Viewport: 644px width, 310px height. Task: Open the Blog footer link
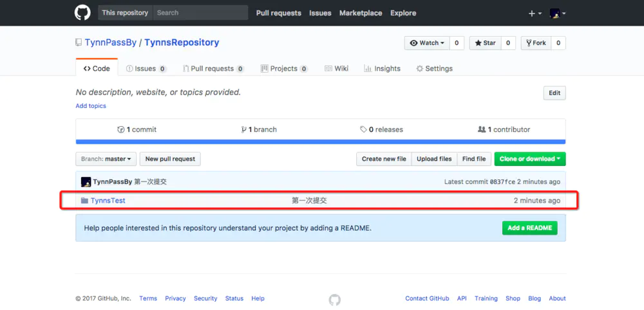pyautogui.click(x=535, y=298)
